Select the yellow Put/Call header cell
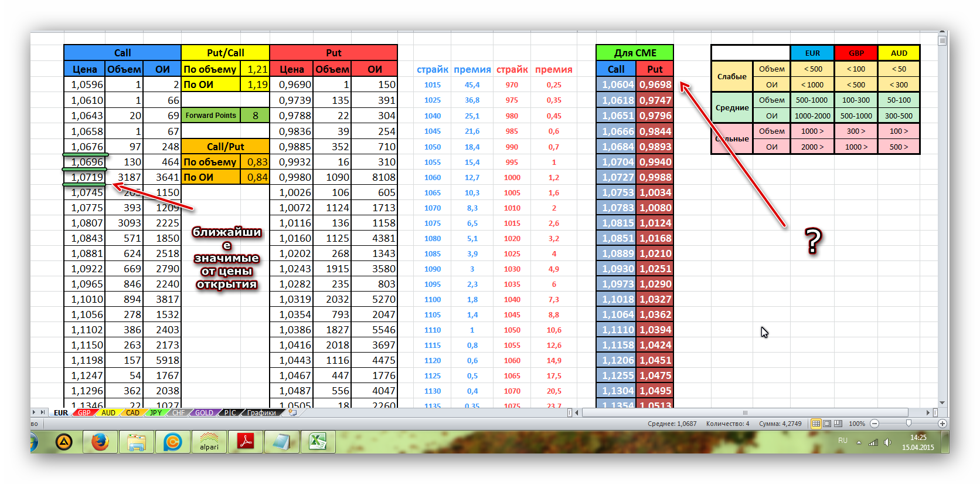Screen dimensions: 980x484 pyautogui.click(x=226, y=53)
